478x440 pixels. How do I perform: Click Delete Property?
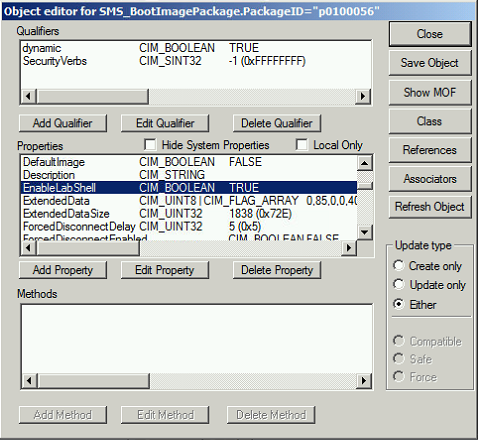coord(277,270)
